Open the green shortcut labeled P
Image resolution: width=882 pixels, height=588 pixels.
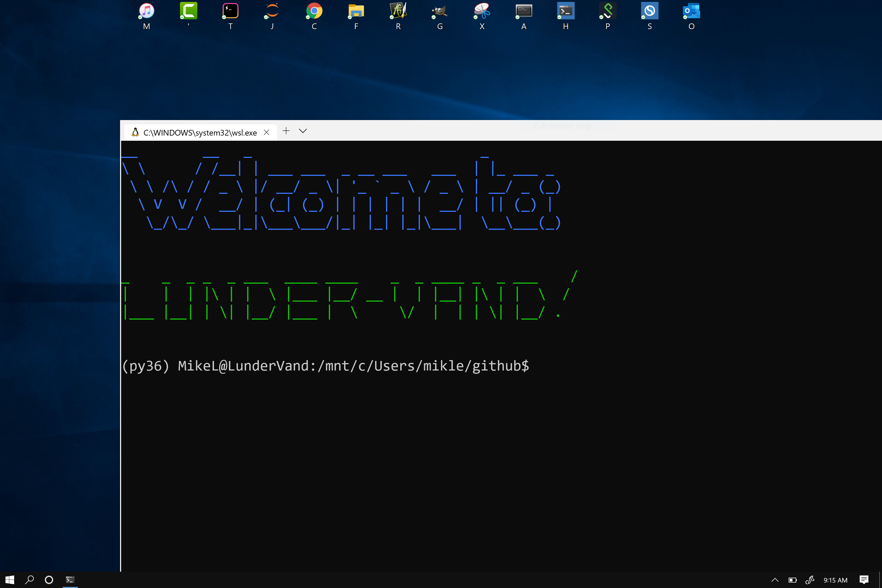pos(607,11)
